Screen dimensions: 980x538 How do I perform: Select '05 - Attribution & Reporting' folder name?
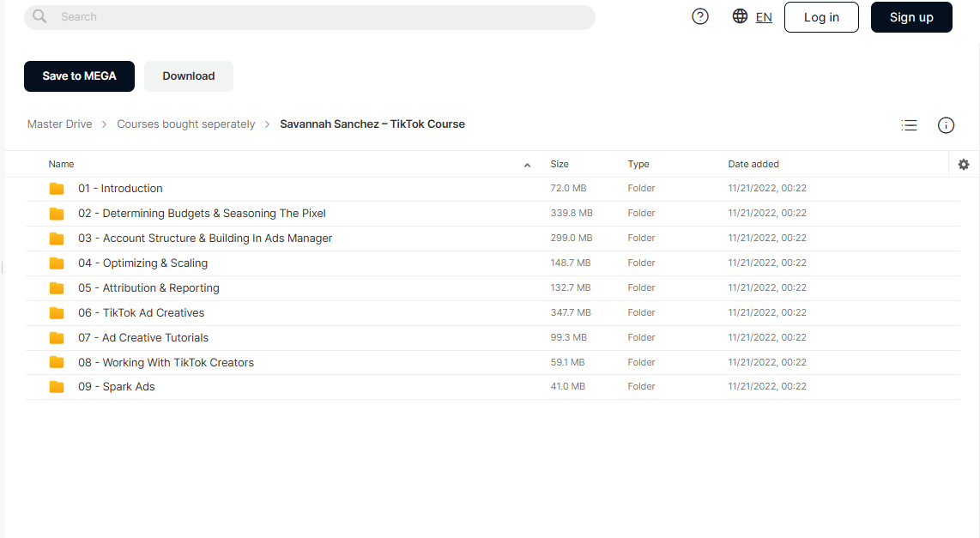[x=148, y=288]
